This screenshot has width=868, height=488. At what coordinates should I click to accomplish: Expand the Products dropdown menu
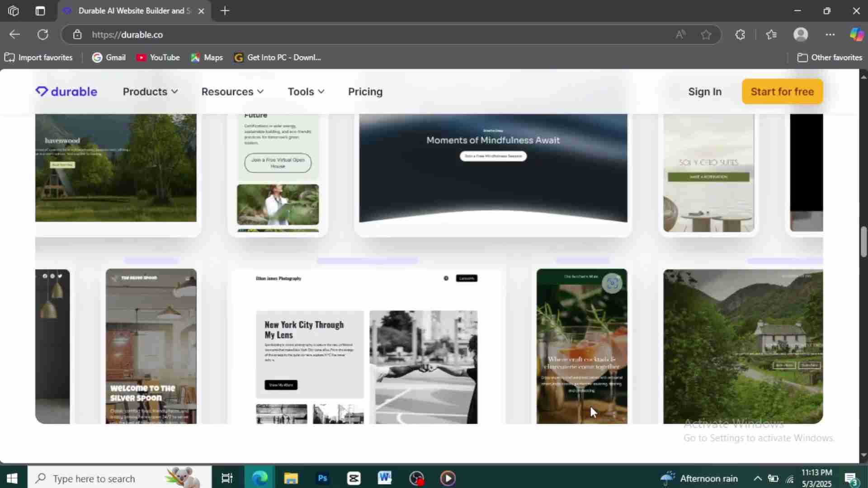click(x=150, y=92)
